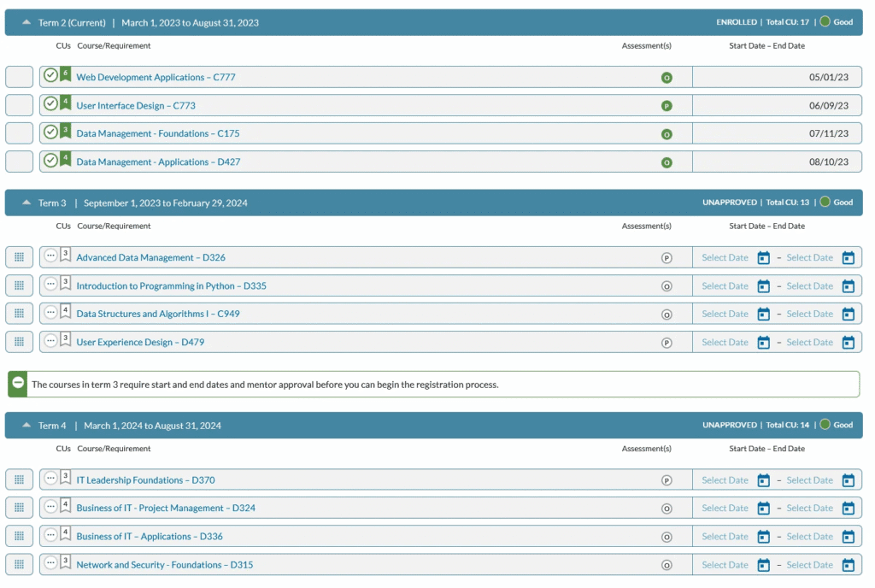Screen dimensions: 875x588
Task: Click the Good status indicator for Term 3
Action: pos(823,203)
